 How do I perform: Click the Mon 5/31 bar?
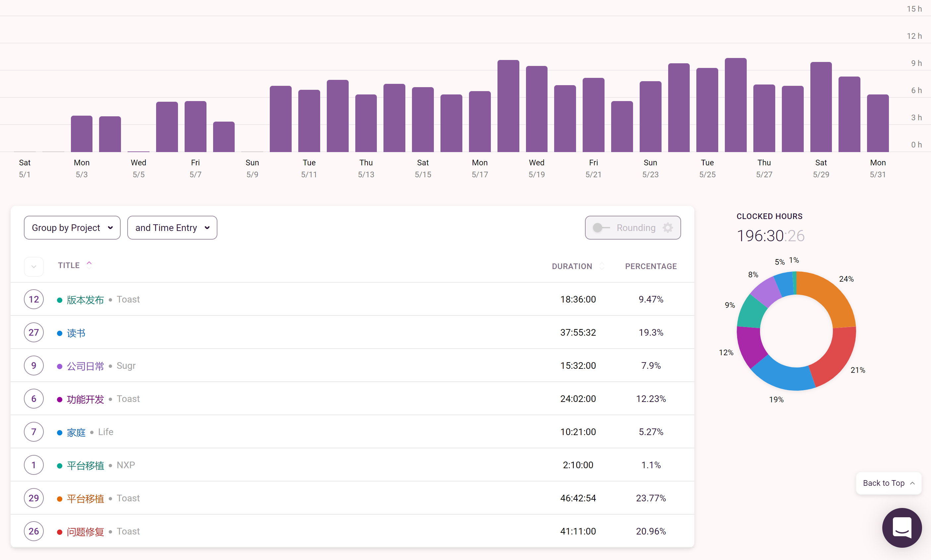[878, 123]
